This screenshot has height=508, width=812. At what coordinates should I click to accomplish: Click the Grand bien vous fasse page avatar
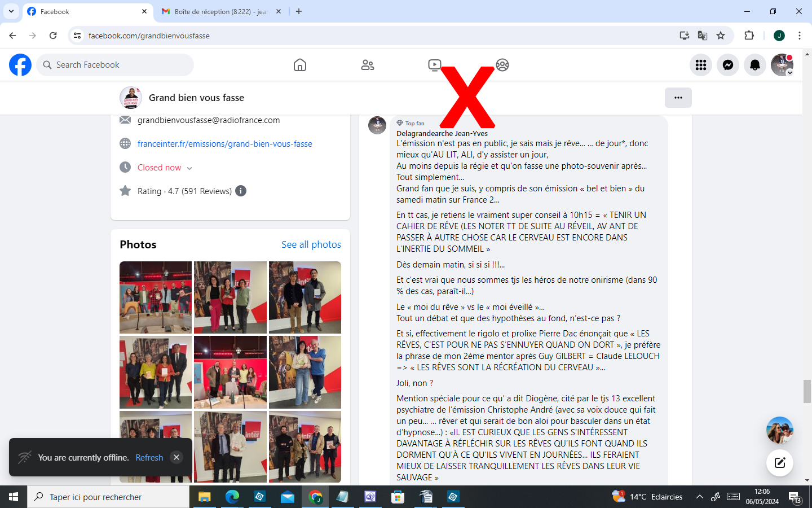[131, 98]
